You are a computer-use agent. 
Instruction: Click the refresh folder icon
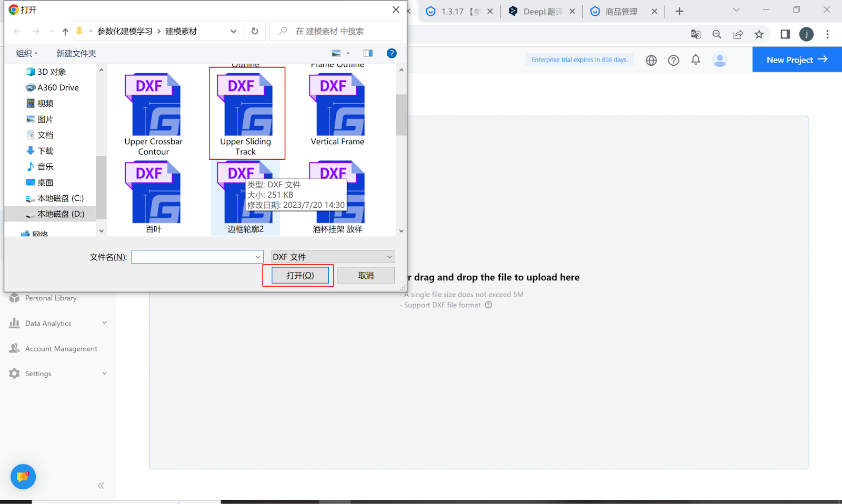coord(255,31)
